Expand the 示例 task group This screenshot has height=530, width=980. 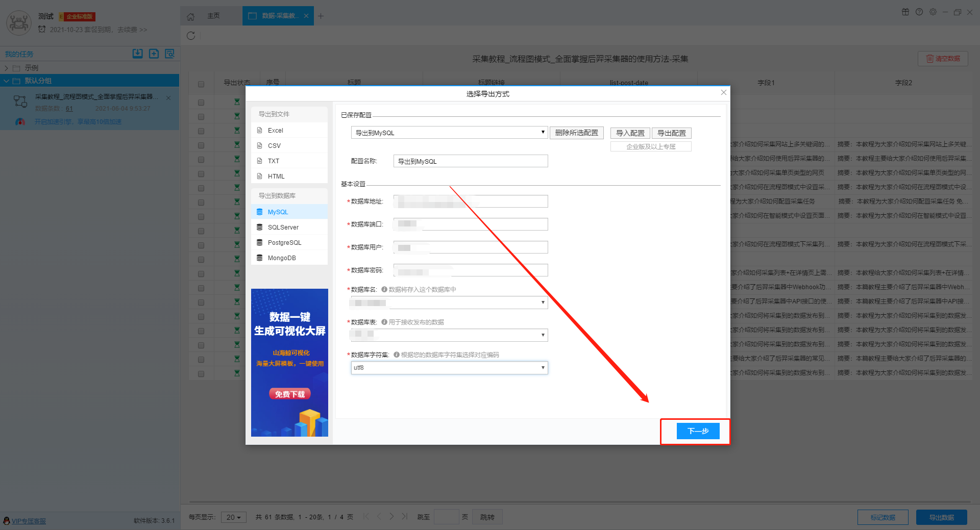tap(6, 68)
